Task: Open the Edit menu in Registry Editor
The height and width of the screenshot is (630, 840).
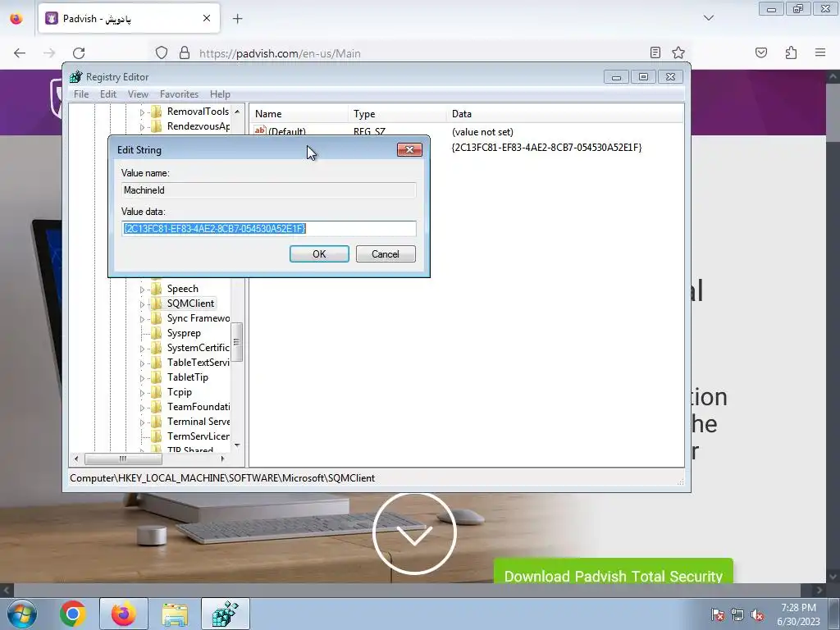Action: (x=108, y=94)
